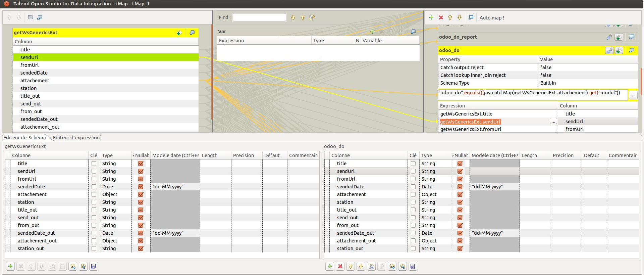Check the Clé box for station in odoo_do schema
Screen dimensions: 644x275
[x=413, y=202]
